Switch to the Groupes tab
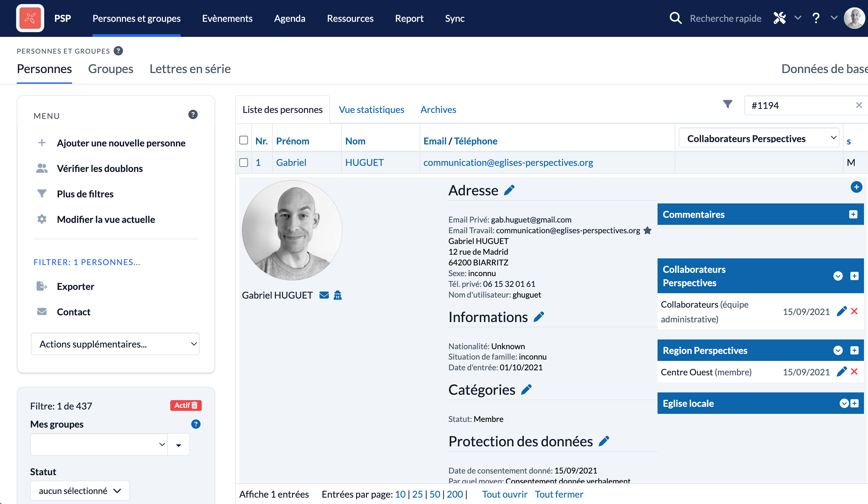The image size is (868, 504). [x=111, y=69]
